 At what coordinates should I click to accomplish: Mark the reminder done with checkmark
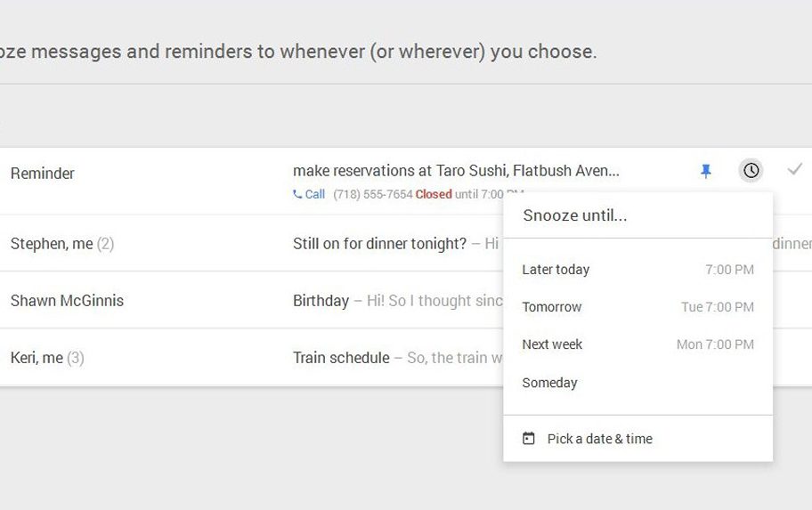pyautogui.click(x=795, y=169)
